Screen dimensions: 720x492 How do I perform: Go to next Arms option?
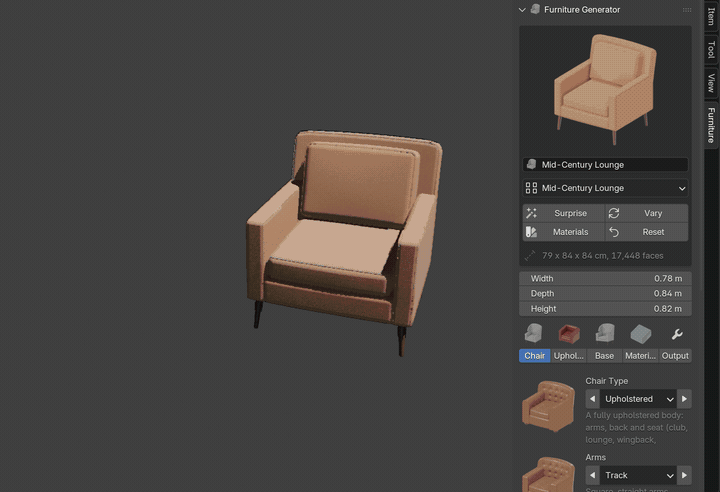coord(684,475)
